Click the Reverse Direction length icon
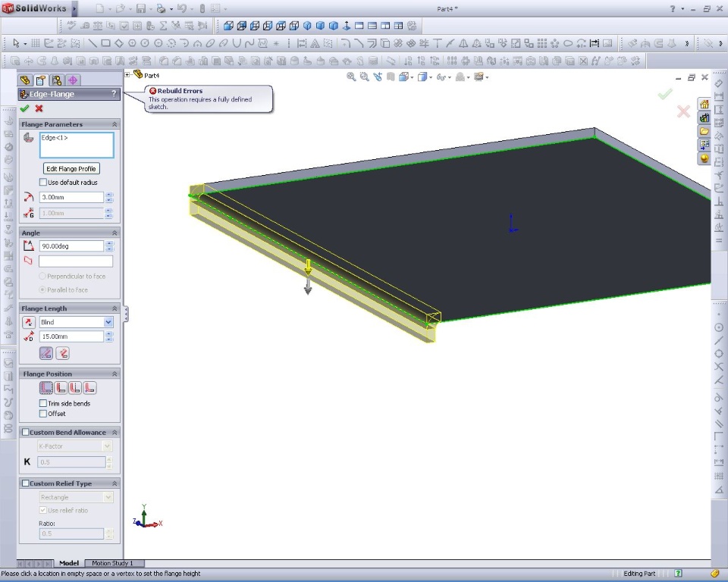The height and width of the screenshot is (582, 728). point(29,322)
